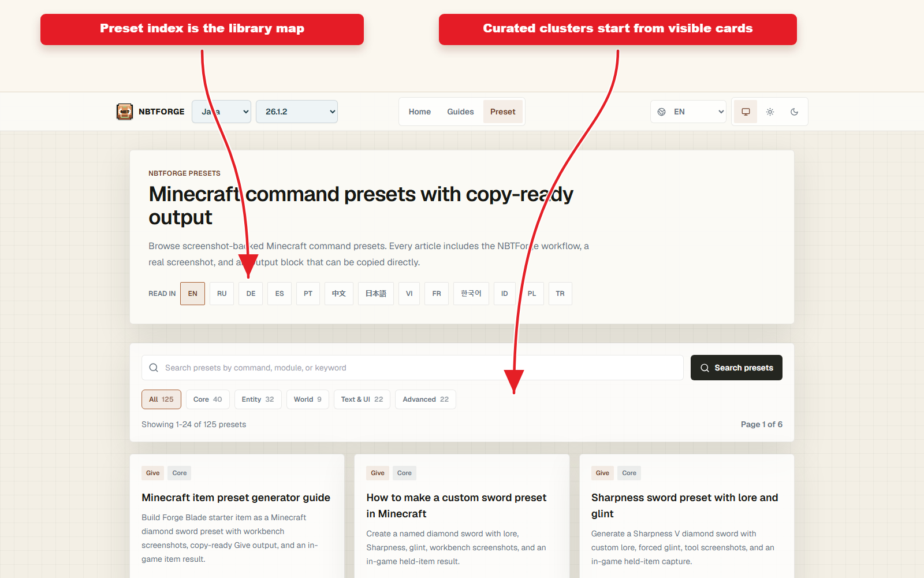Open the Guides nav item
The height and width of the screenshot is (578, 924).
(460, 112)
